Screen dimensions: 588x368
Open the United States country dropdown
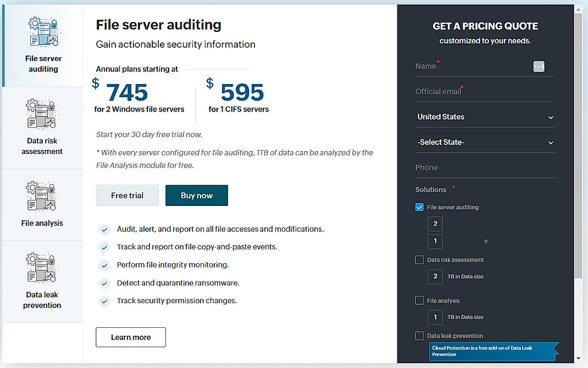click(x=485, y=116)
